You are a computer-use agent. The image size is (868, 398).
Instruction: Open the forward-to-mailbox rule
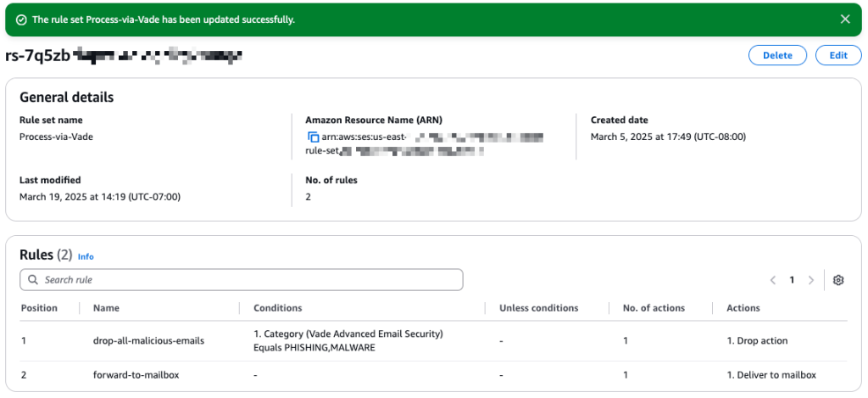[x=136, y=373]
